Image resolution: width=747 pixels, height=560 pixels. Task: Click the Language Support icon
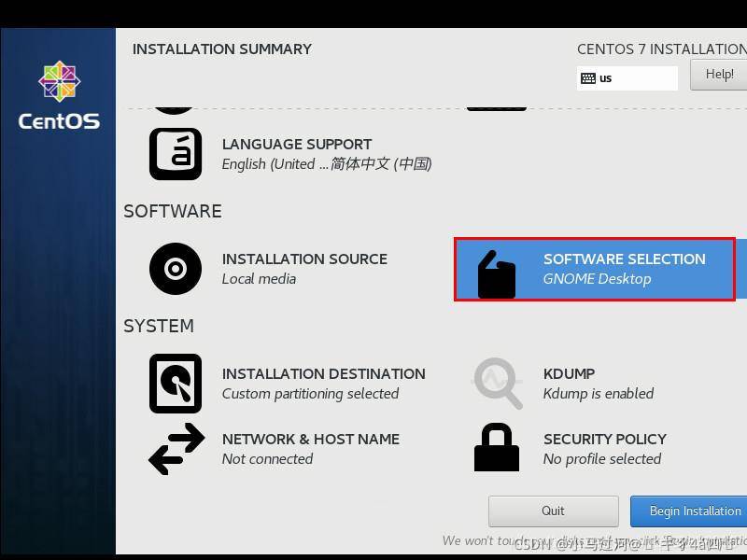pos(176,154)
